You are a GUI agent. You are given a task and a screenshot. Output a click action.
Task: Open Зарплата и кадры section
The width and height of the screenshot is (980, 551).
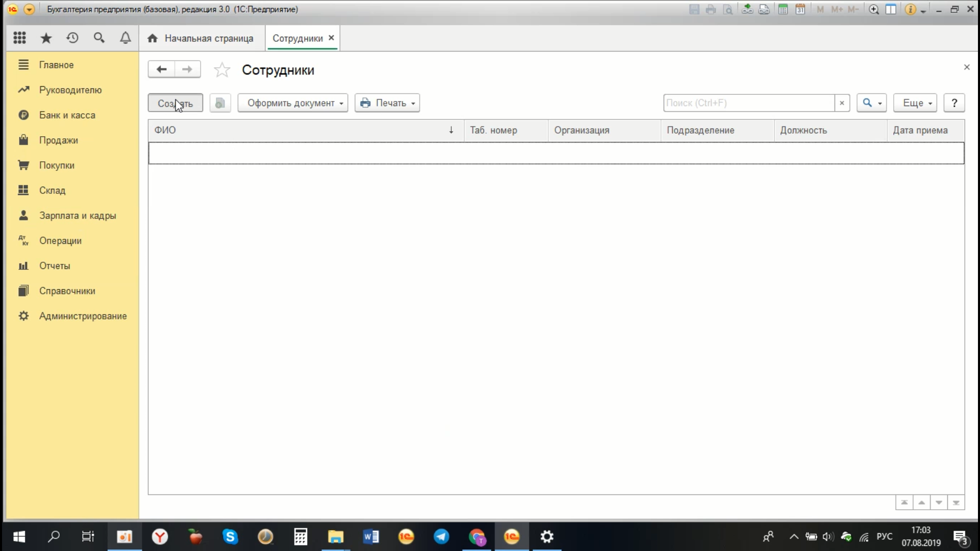coord(78,215)
